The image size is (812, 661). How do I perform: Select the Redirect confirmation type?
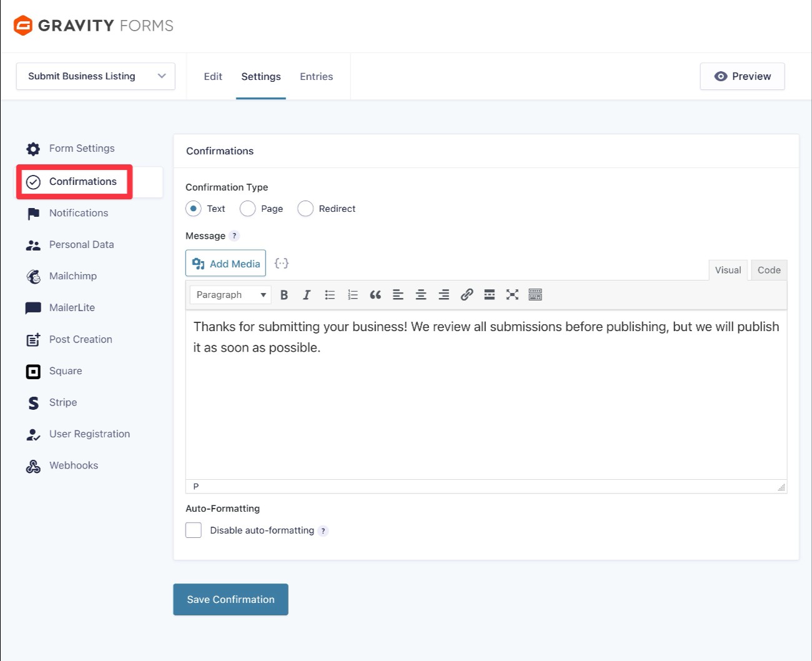pos(305,209)
